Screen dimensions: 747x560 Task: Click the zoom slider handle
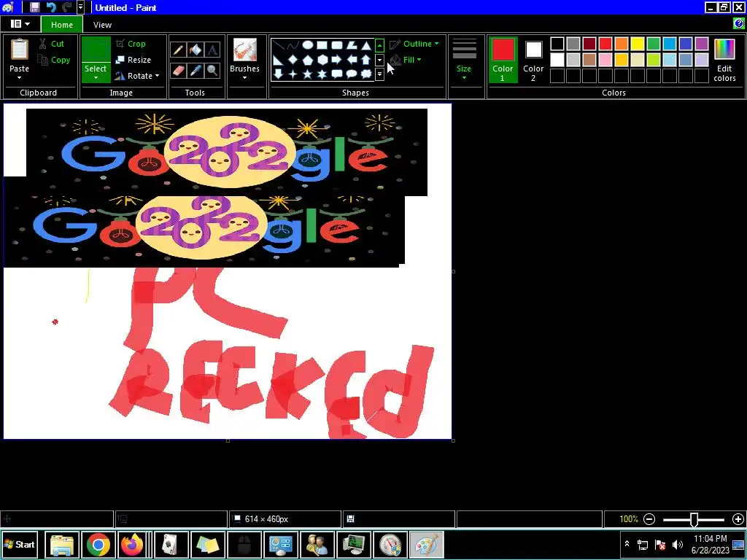click(x=694, y=519)
